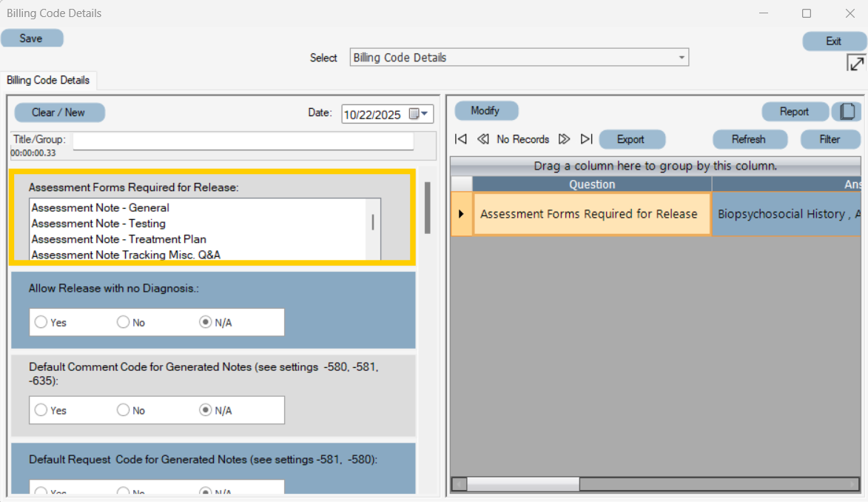This screenshot has width=868, height=502.
Task: Jump to the first record navigation icon
Action: click(460, 138)
